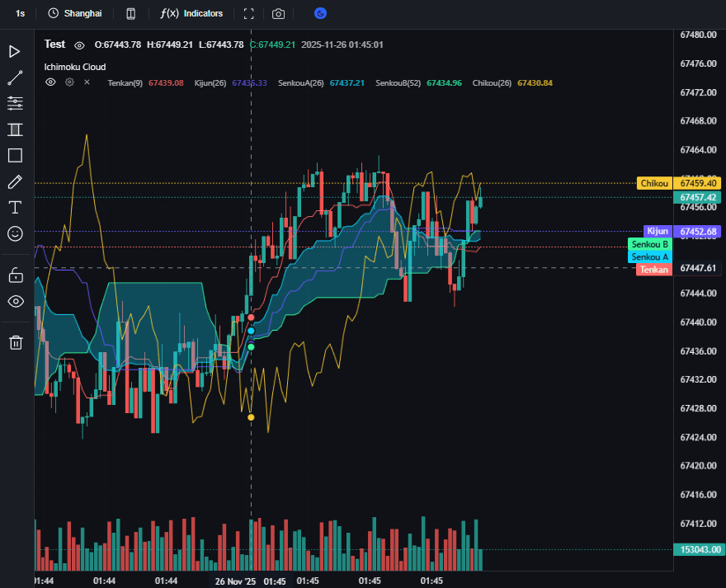Toggle the dark theme moon button

(321, 13)
